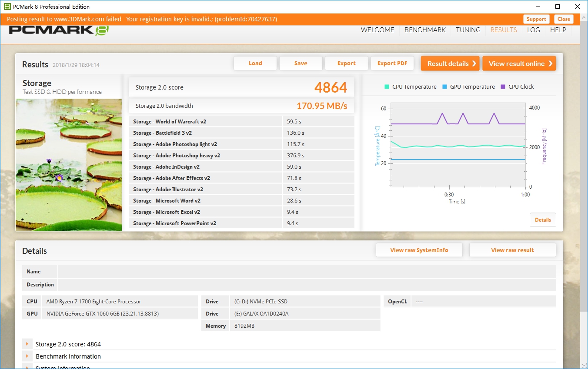Viewport: 588px width, 369px height.
Task: Open Result details
Action: [450, 63]
